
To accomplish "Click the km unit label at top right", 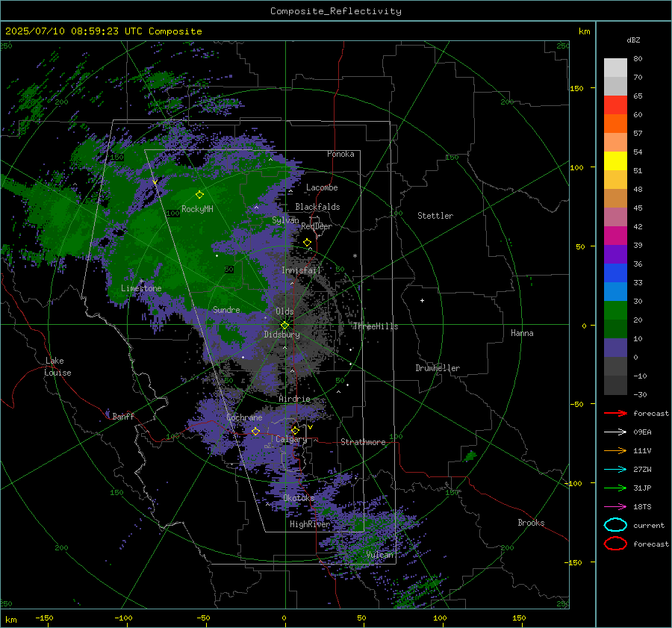I will 584,31.
